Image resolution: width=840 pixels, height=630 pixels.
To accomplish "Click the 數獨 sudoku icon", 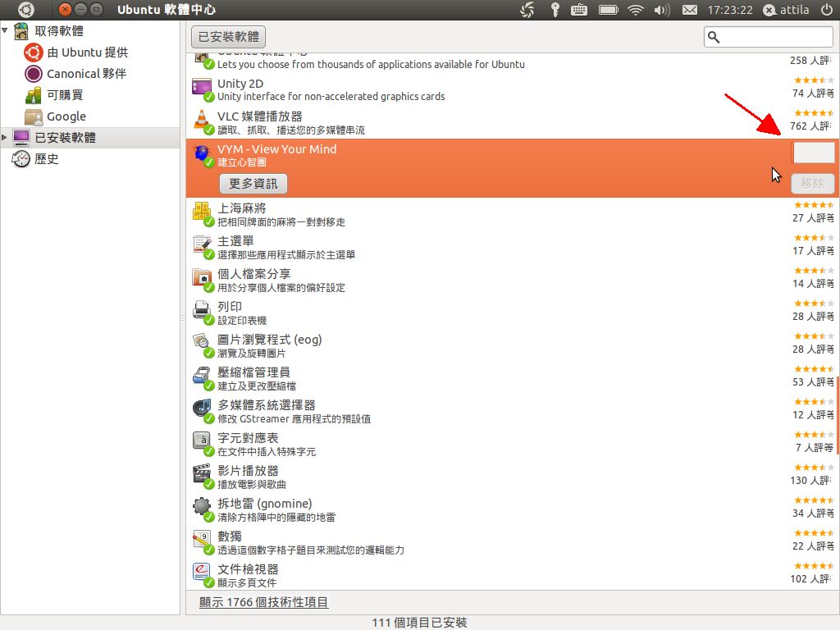I will (202, 541).
